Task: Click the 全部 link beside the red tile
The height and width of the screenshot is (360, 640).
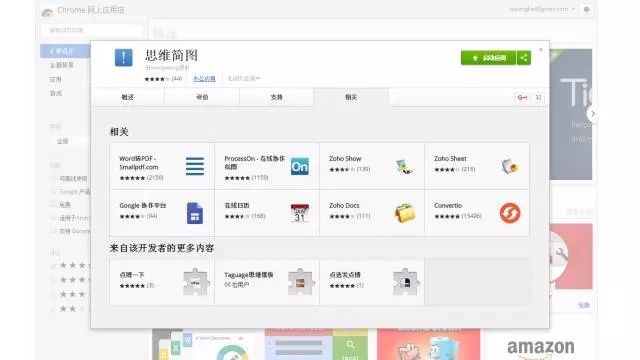Action: [584, 305]
